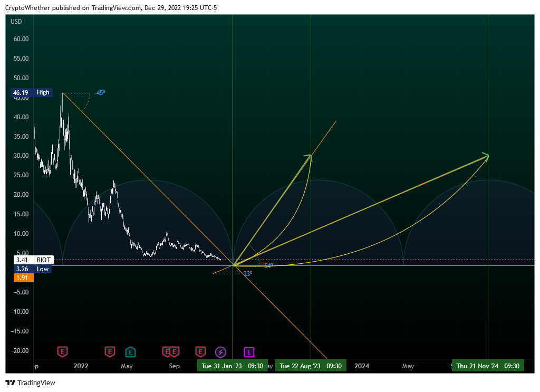Image resolution: width=540 pixels, height=392 pixels.
Task: Select the 46.19 High price label
Action: (x=31, y=92)
